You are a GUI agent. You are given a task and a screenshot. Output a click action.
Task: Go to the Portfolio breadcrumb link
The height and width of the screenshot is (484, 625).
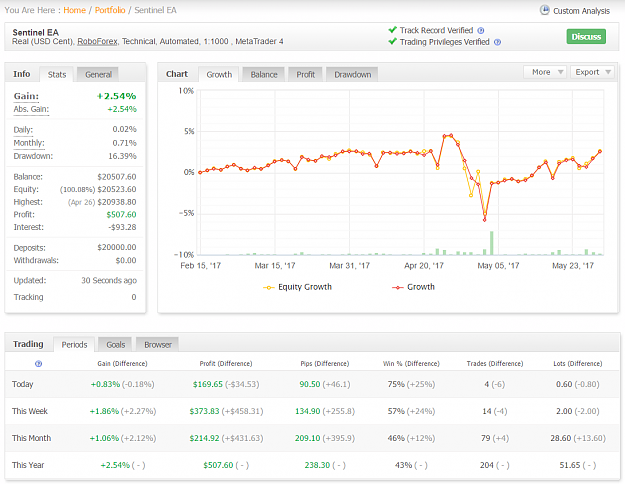[110, 10]
